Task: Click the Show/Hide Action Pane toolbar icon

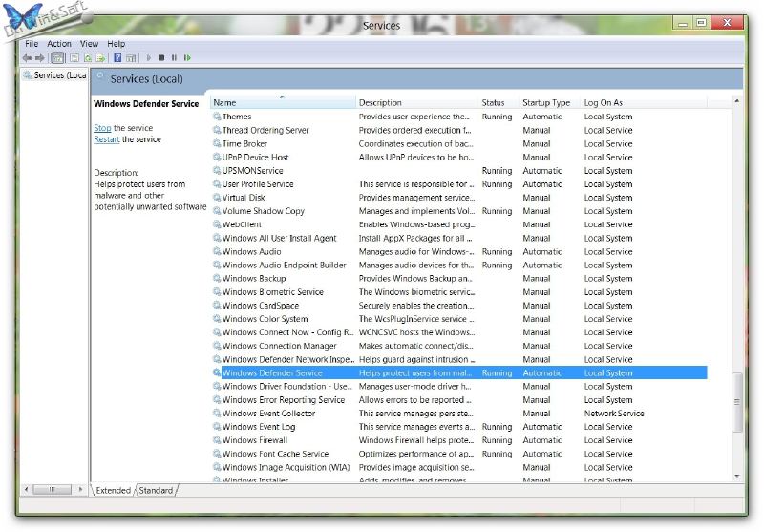Action: click(x=131, y=58)
